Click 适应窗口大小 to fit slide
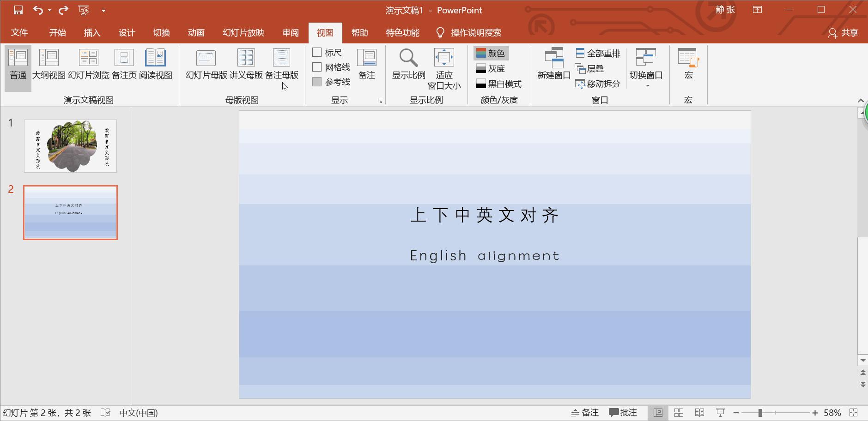The height and width of the screenshot is (421, 868). coord(444,67)
